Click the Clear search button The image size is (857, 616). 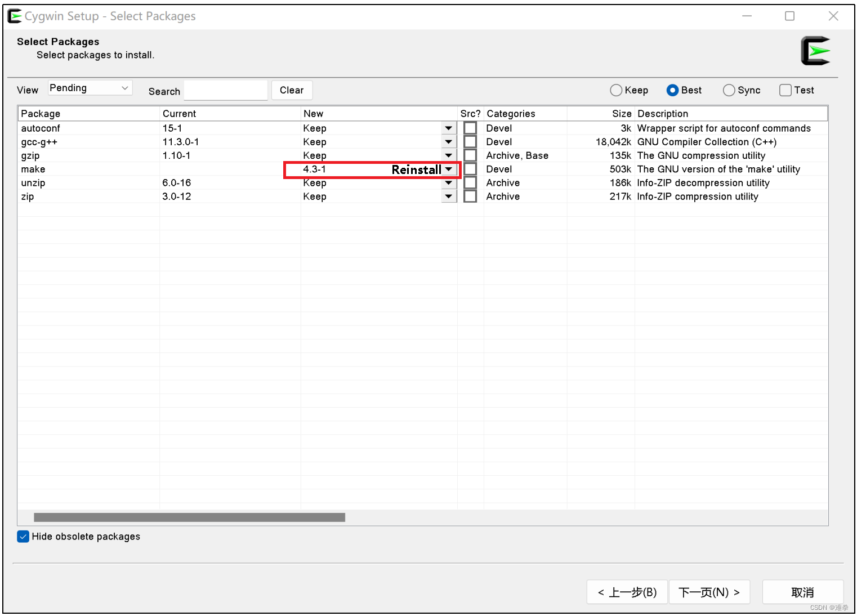[292, 90]
